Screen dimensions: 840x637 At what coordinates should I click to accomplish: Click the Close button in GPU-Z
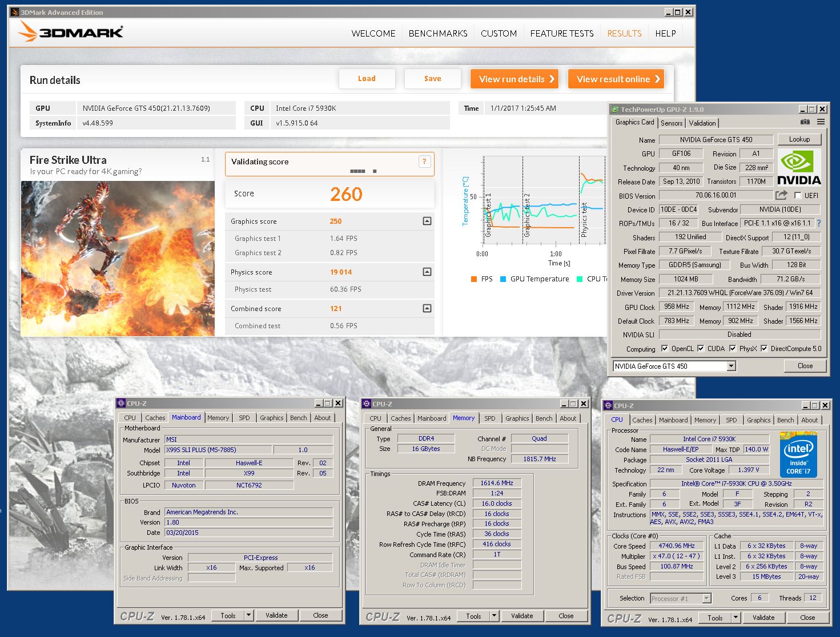tap(805, 366)
